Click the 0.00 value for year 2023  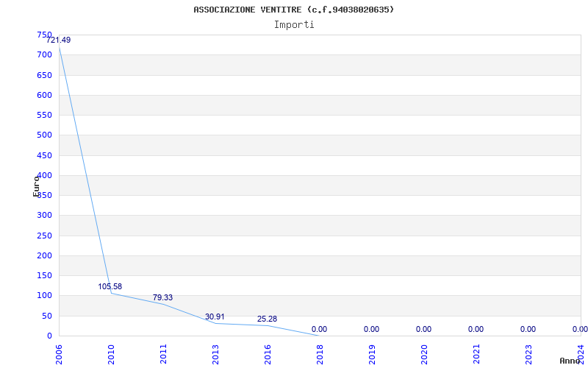(528, 329)
